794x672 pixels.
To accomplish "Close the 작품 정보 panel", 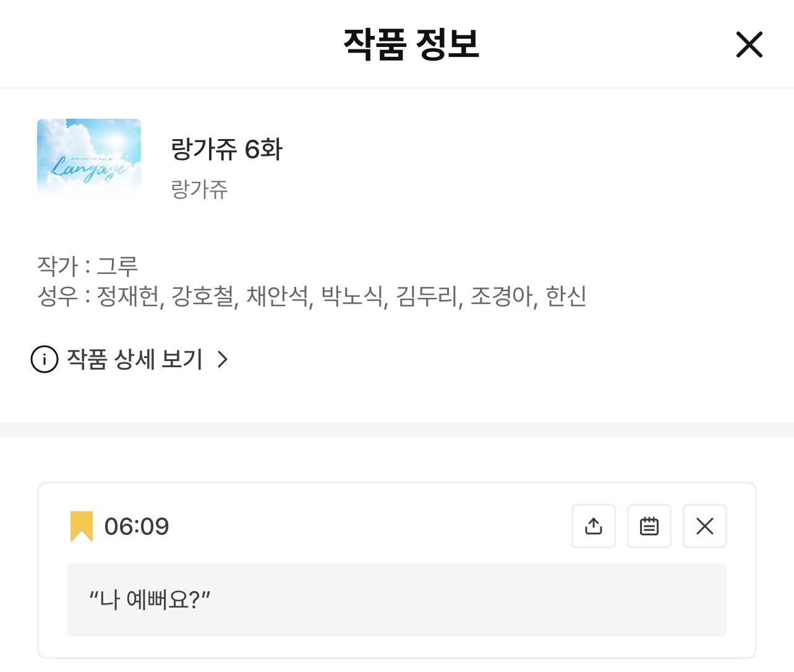I will click(749, 45).
